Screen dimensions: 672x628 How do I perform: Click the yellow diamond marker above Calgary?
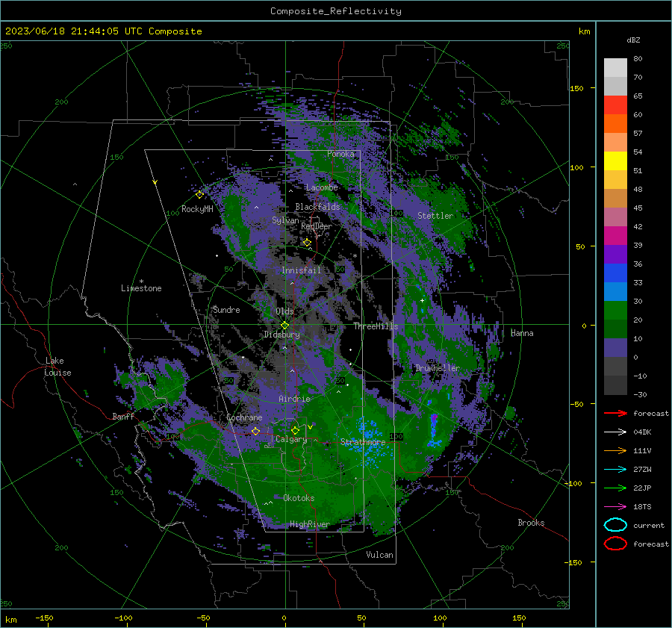[x=295, y=430]
